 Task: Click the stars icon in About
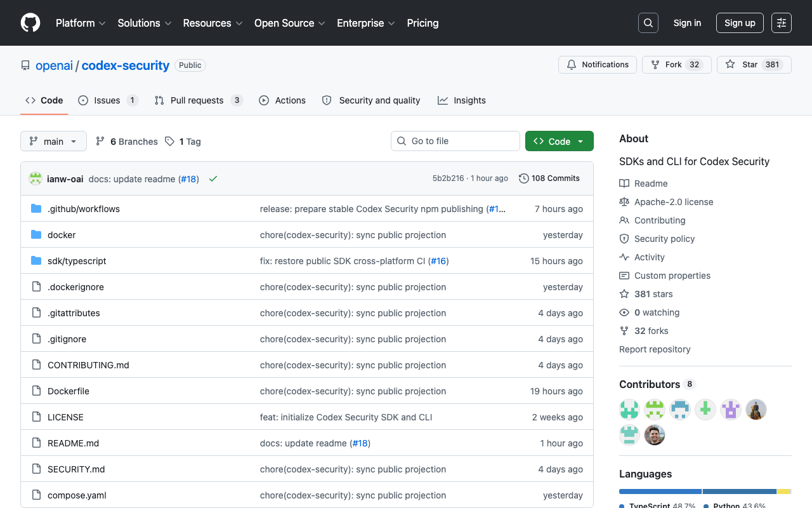coord(624,294)
